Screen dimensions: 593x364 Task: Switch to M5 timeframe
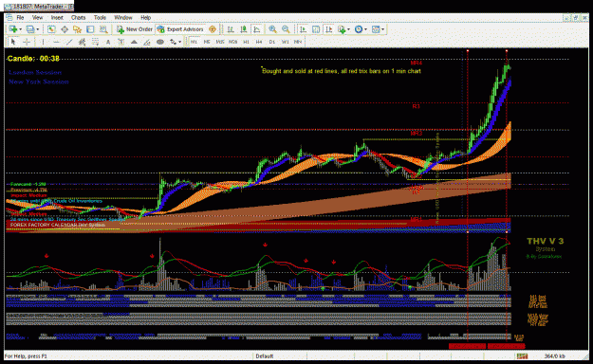(x=207, y=42)
